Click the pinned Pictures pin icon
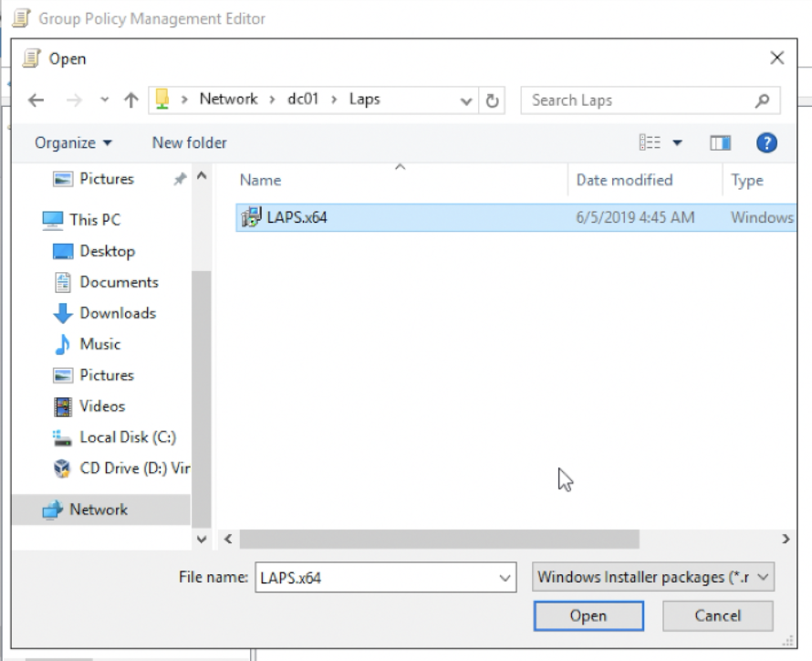Image resolution: width=812 pixels, height=661 pixels. click(x=180, y=179)
